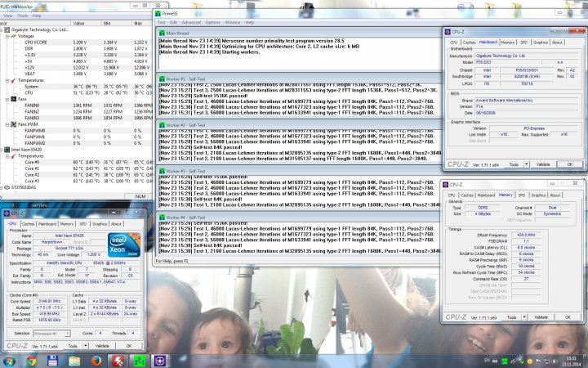
Task: Click Worker #2 Self-Test window icon
Action: (162, 125)
